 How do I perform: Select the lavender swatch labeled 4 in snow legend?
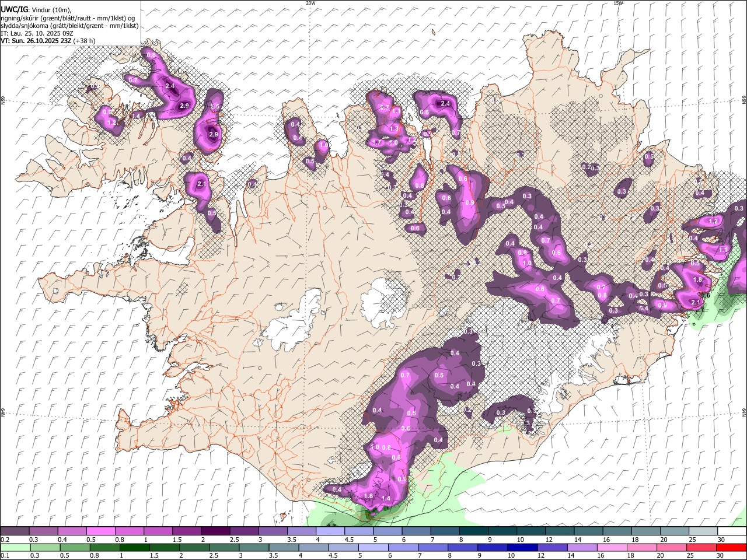point(330,531)
